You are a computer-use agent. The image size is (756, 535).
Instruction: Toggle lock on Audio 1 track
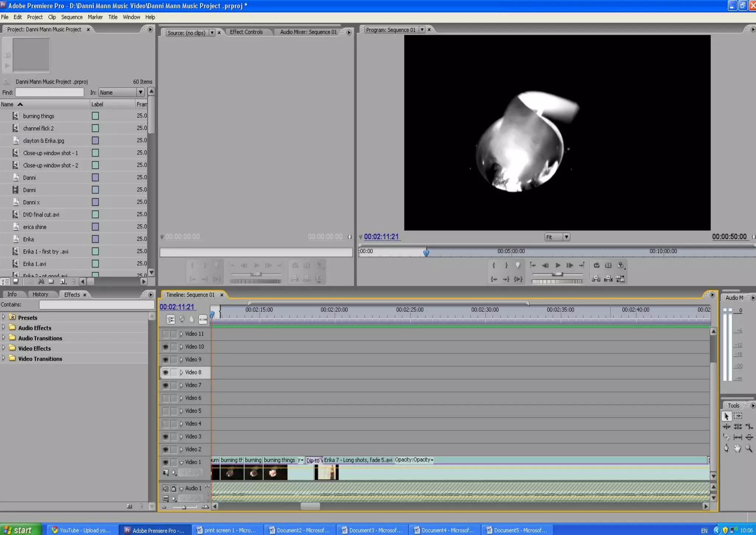[x=173, y=488]
